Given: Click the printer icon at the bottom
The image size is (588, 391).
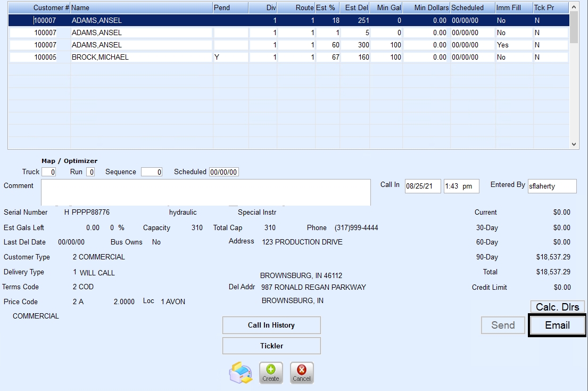Looking at the screenshot, I should [241, 372].
